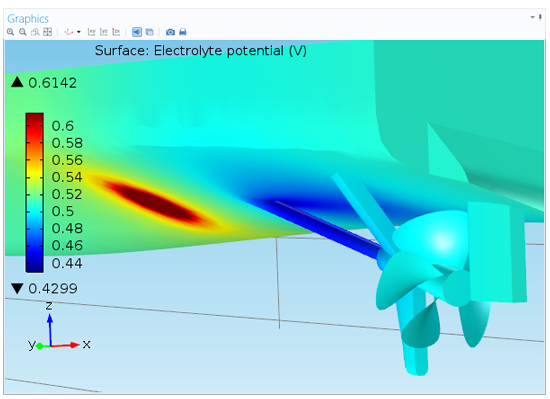Switch to the ZX view
Image resolution: width=550 pixels, height=399 pixels.
tap(116, 32)
